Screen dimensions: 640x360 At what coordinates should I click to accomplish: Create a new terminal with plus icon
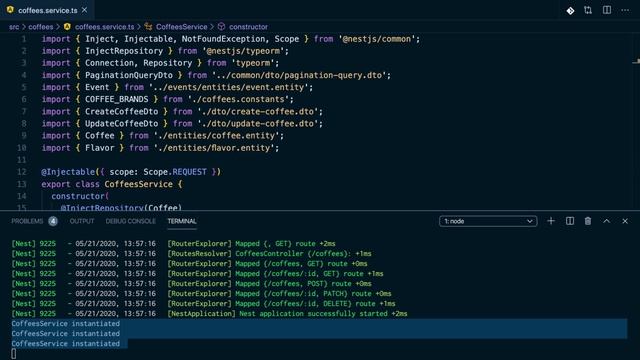tap(551, 221)
